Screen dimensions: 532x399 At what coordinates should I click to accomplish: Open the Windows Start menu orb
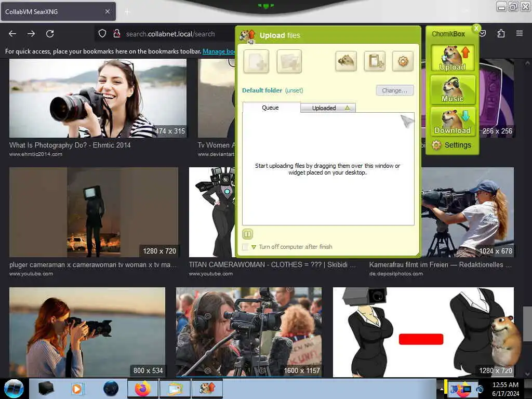click(14, 389)
